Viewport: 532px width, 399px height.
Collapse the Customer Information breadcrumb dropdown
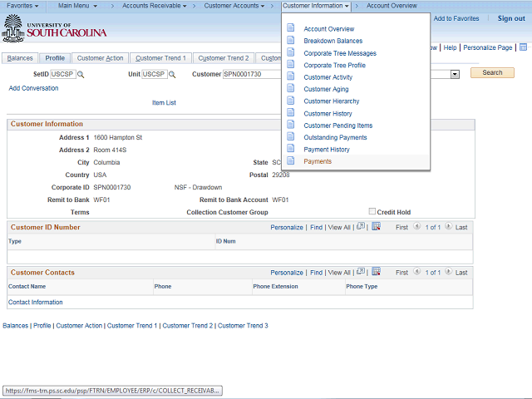click(316, 6)
